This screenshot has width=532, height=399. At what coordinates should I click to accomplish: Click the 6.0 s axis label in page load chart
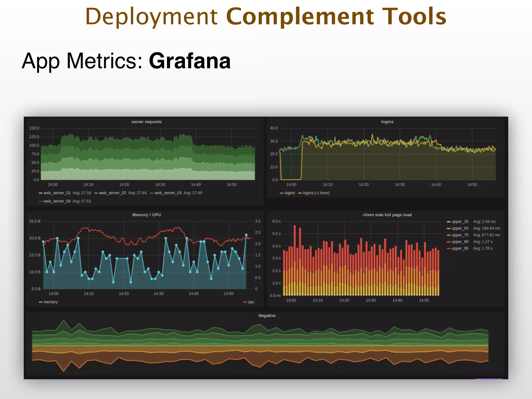tap(276, 221)
